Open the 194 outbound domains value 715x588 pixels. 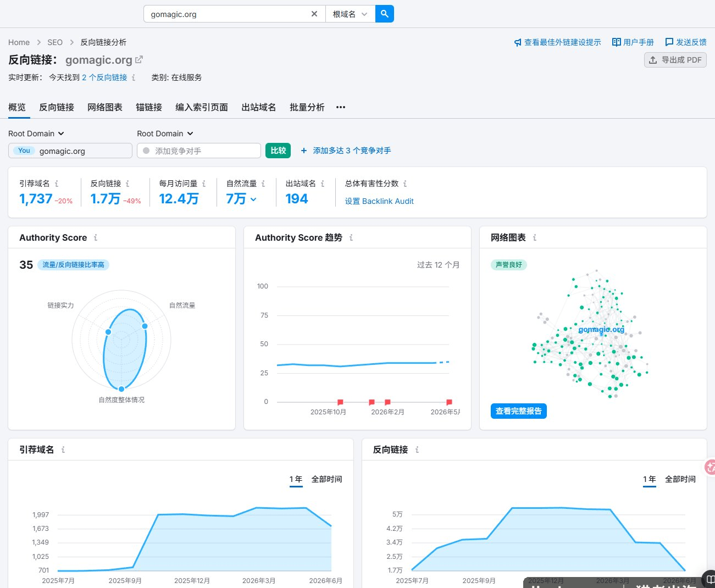click(297, 199)
